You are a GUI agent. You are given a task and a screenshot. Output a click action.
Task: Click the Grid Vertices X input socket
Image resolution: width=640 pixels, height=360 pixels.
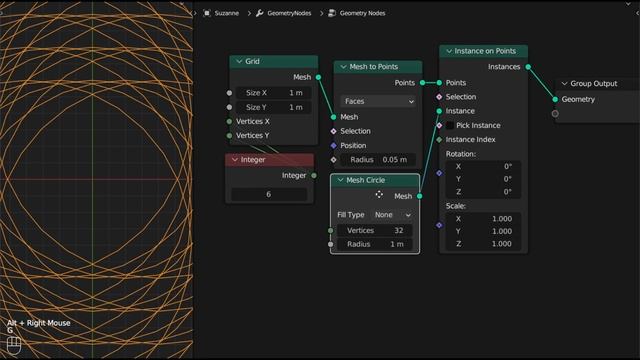coord(229,121)
